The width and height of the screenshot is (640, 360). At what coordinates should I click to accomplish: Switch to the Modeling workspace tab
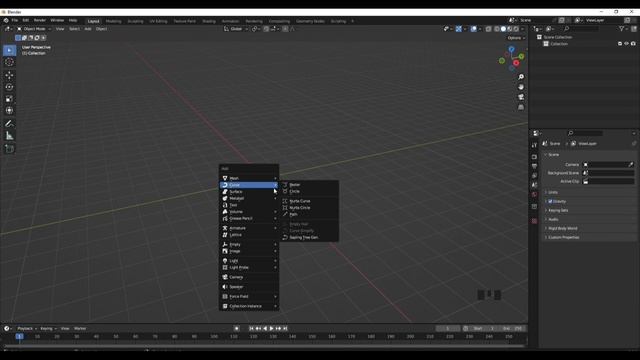click(113, 21)
